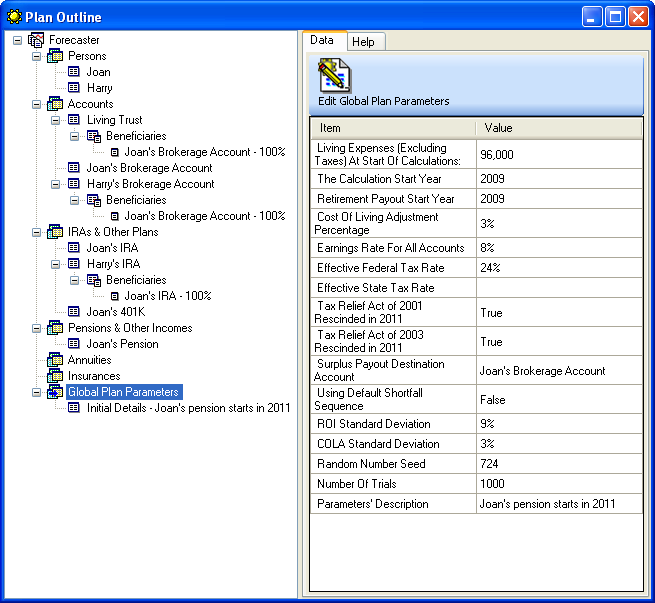Select Joan's IRA - 100% beneficiary

pos(168,296)
